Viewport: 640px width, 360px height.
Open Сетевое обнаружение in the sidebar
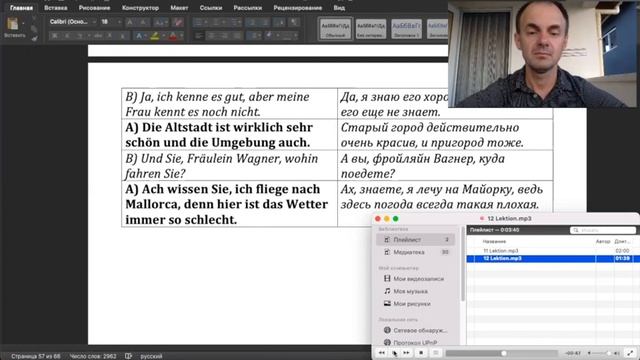click(415, 330)
